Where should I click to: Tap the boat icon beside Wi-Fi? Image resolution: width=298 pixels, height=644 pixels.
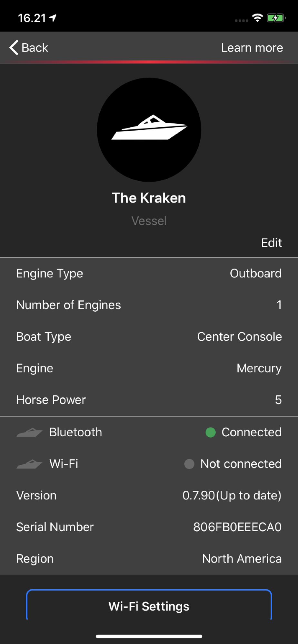[x=29, y=464]
